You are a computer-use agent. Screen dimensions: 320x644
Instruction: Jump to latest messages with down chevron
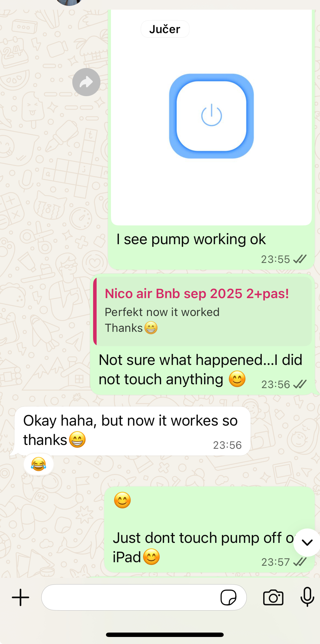[x=307, y=543]
